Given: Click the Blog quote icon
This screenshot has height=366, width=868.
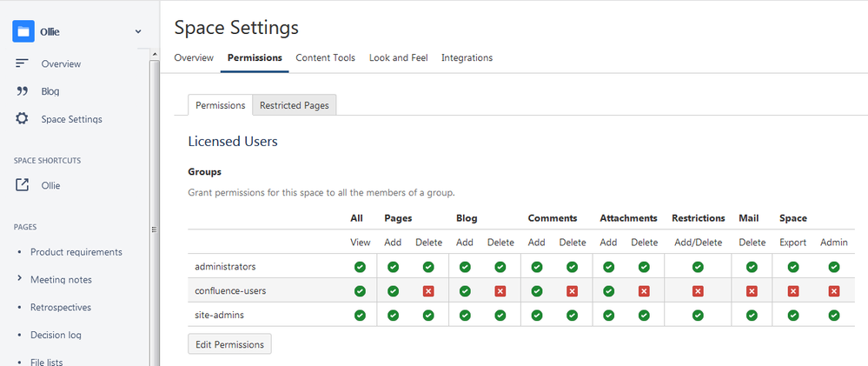Looking at the screenshot, I should click(x=23, y=91).
